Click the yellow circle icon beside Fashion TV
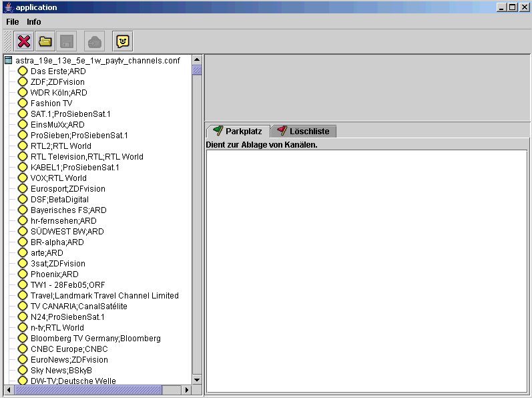 click(23, 104)
